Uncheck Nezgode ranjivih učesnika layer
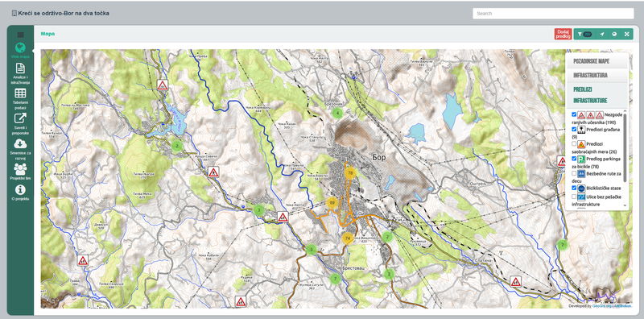The height and width of the screenshot is (319, 644). coord(574,114)
